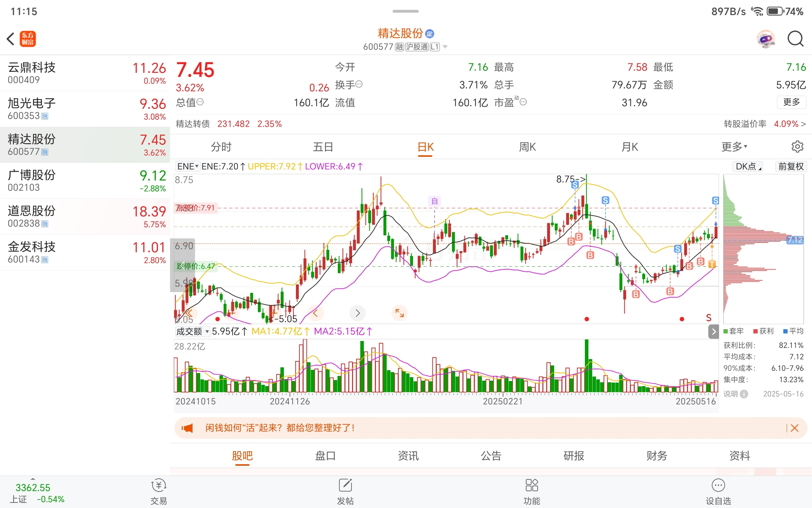Tap the top drag handle bar
812x508 pixels.
coord(406,11)
